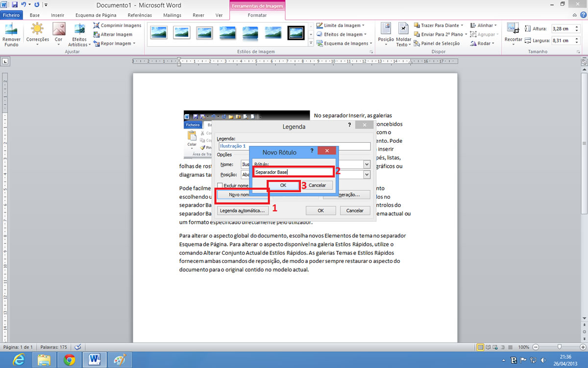Viewport: 588px width, 368px height.
Task: Click the zoom out minus button
Action: click(x=535, y=347)
